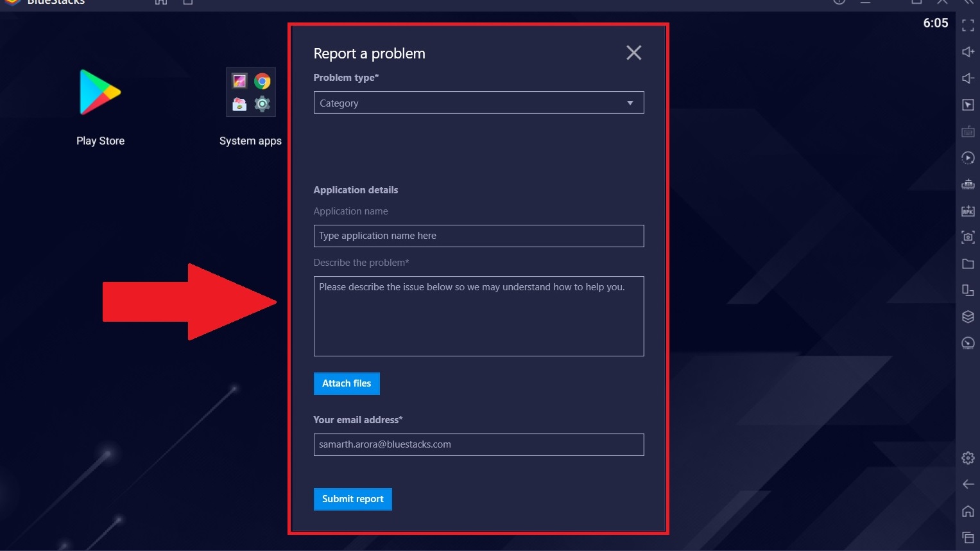Screen dimensions: 980x551
Task: Open the macro manager sidebar icon
Action: point(968,158)
